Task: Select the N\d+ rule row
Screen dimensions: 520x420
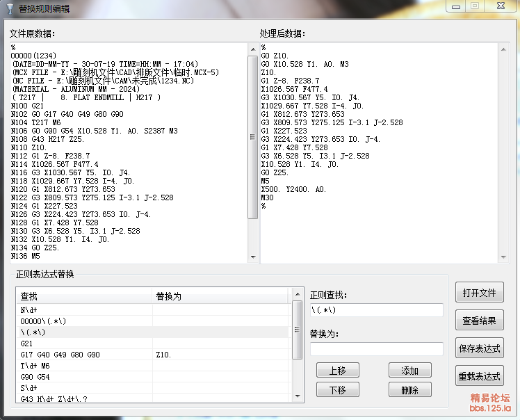Action: click(x=154, y=310)
